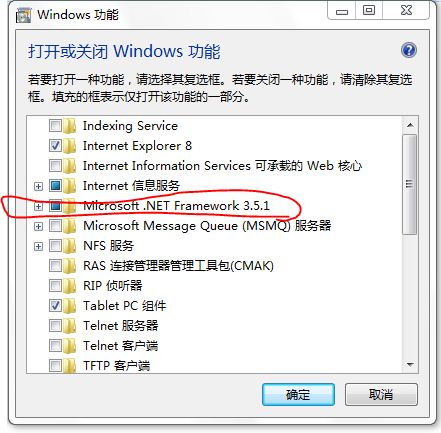Expand the Microsoft .NET Framework 3.5.1 node
This screenshot has width=441, height=433.
39,206
